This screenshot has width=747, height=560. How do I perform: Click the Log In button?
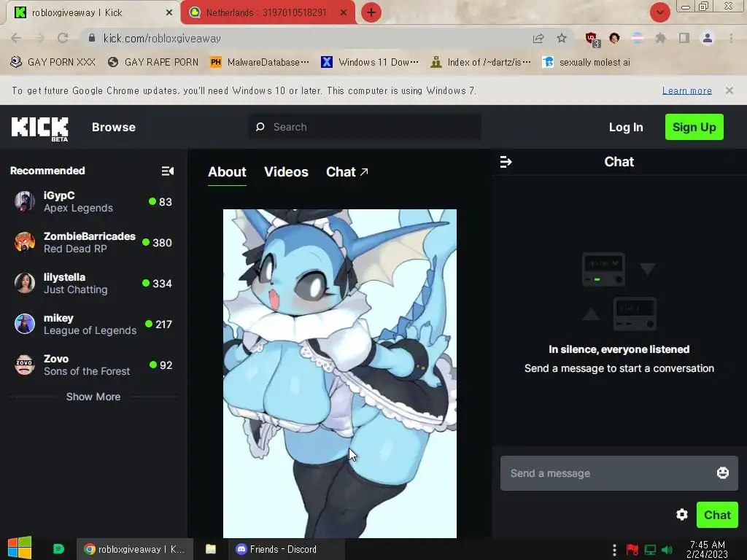point(625,127)
